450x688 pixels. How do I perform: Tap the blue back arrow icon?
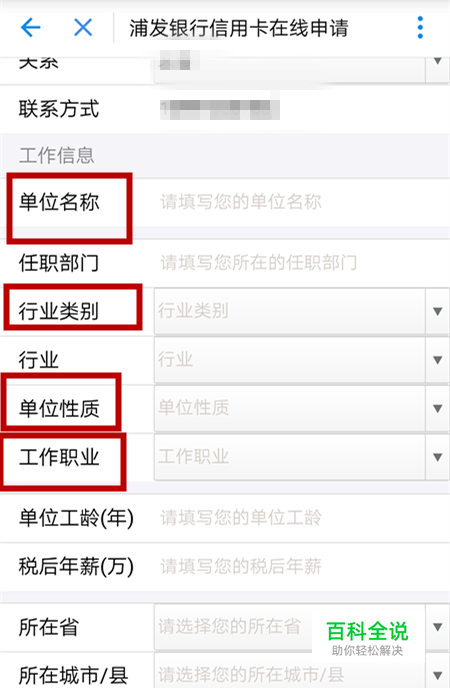[31, 28]
